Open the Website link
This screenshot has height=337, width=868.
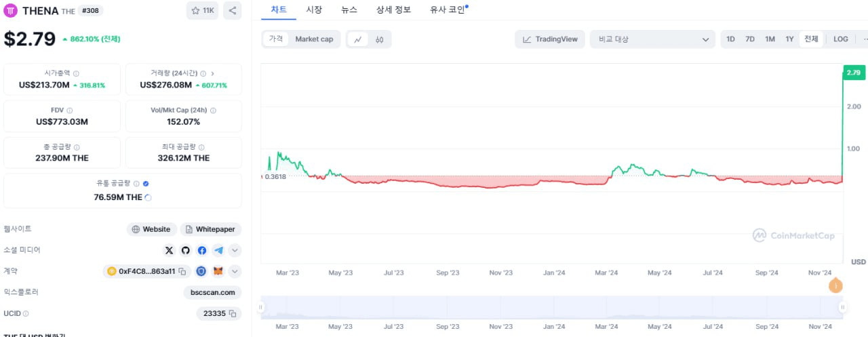152,229
